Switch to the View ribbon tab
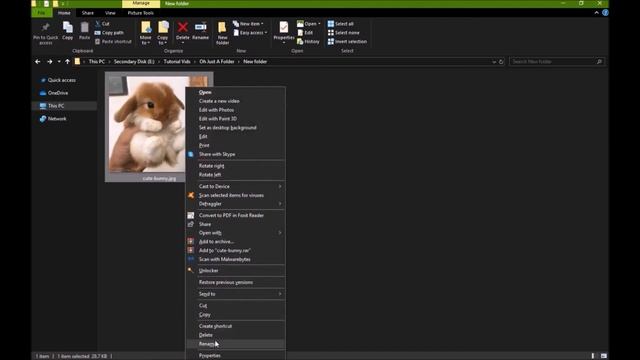Screen dimensions: 640x360 (x=110, y=13)
